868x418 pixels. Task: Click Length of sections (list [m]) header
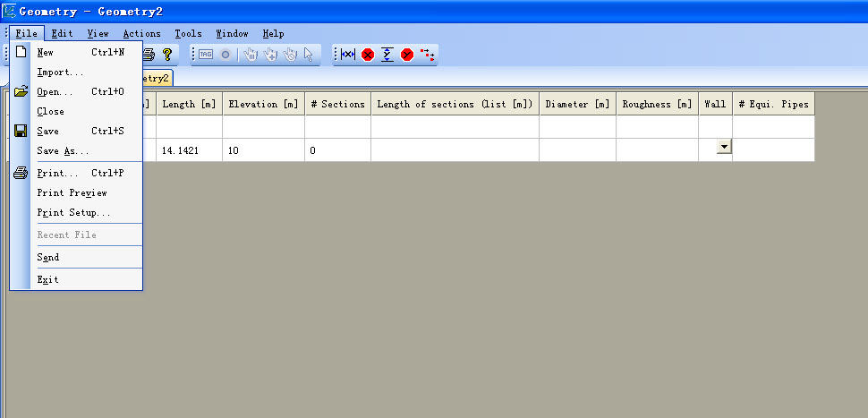pyautogui.click(x=455, y=104)
